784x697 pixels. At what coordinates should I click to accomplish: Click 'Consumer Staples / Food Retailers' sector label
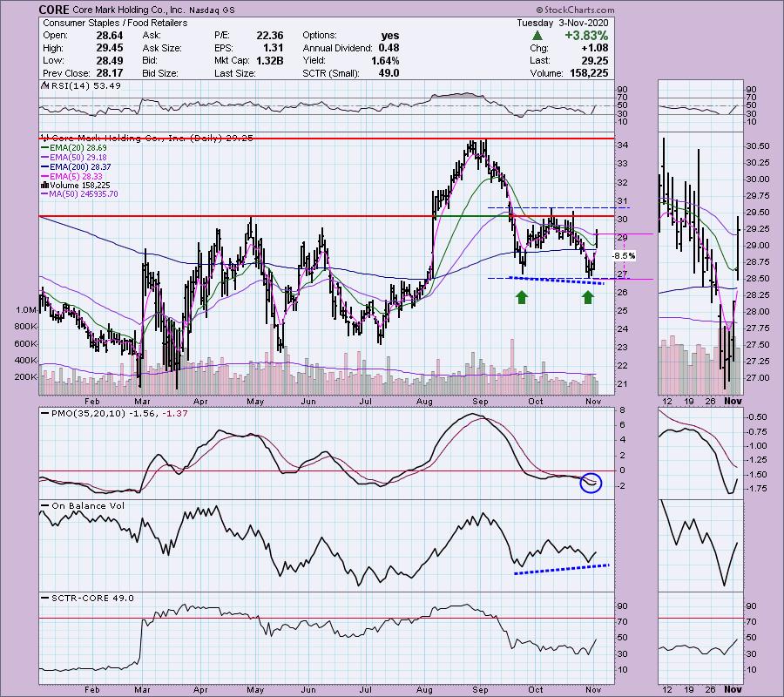(x=115, y=23)
